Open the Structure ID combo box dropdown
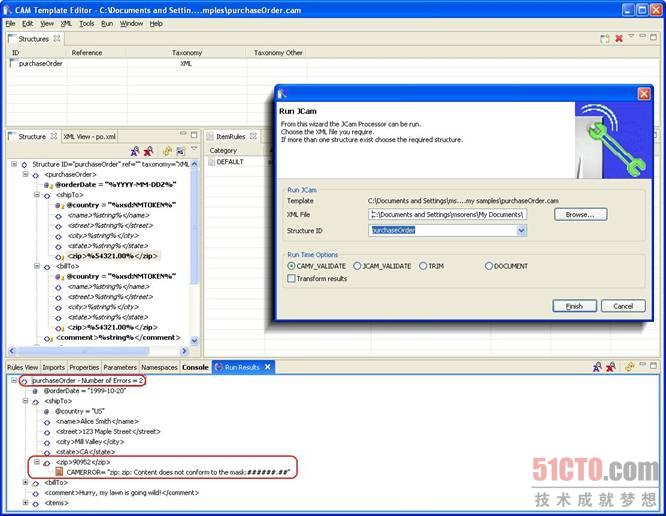Screen dimensions: 666x516 click(521, 231)
